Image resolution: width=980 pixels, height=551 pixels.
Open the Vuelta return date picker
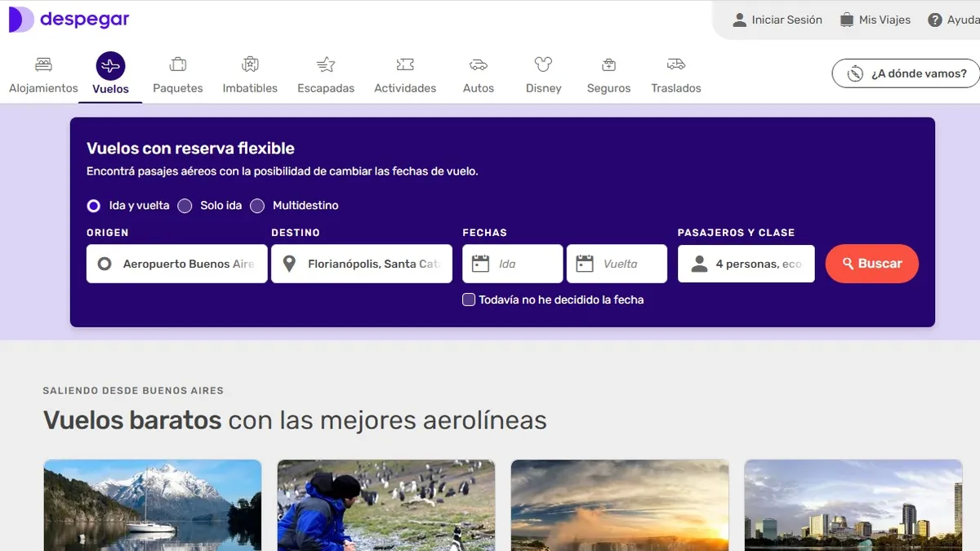pyautogui.click(x=617, y=264)
